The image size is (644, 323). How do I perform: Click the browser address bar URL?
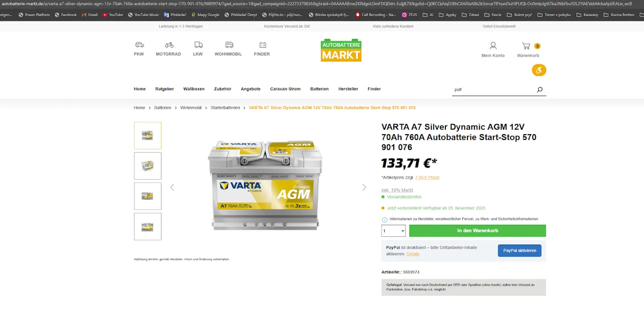pos(316,4)
